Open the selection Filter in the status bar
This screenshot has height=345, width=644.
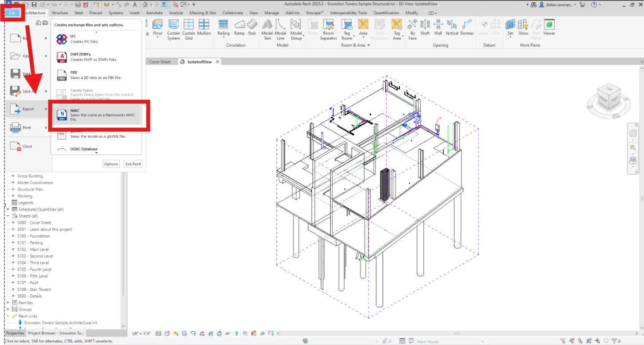(x=615, y=341)
